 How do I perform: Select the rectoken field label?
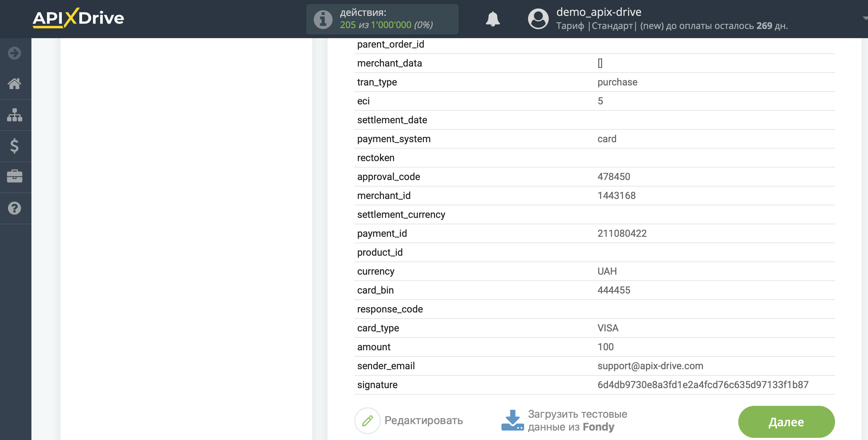376,158
